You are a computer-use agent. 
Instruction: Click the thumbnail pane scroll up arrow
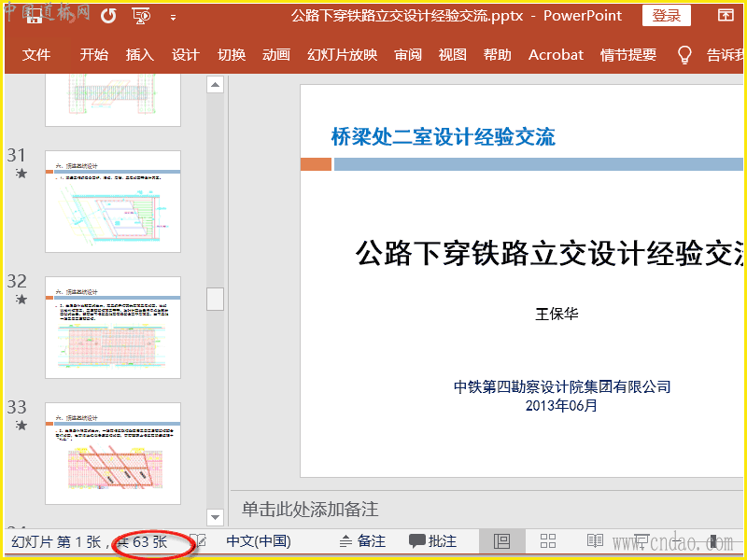(215, 85)
